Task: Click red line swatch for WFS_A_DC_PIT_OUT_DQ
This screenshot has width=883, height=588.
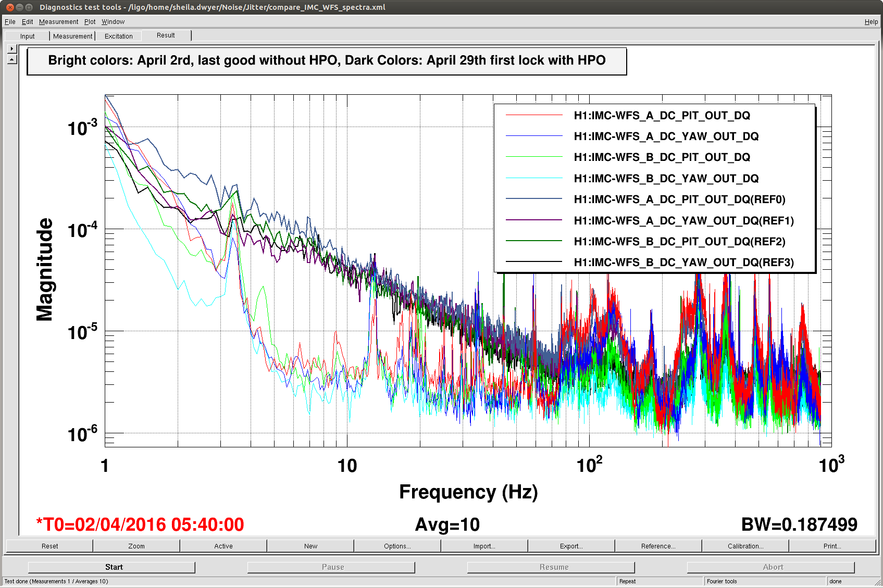Action: [x=534, y=115]
